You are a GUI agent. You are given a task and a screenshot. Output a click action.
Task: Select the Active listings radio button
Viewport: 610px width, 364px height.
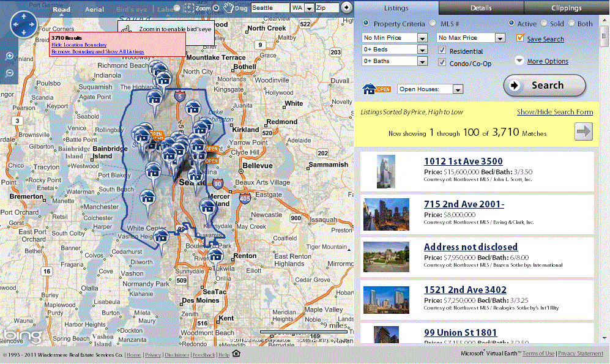coord(511,23)
